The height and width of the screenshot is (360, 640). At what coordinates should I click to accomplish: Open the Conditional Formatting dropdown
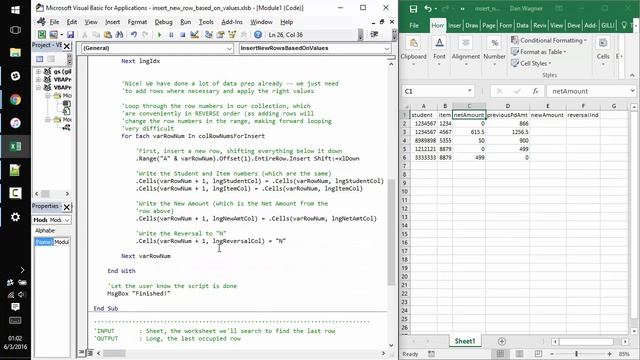pyautogui.click(x=549, y=40)
